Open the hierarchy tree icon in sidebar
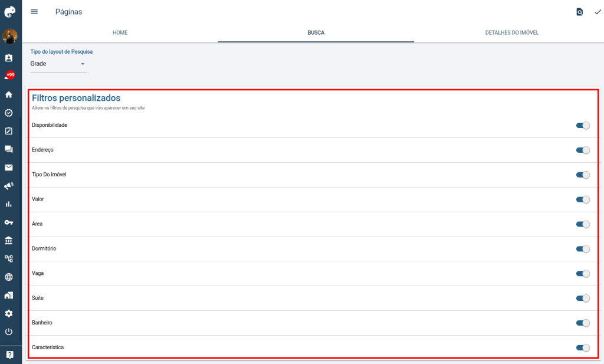The width and height of the screenshot is (604, 364). point(9,258)
